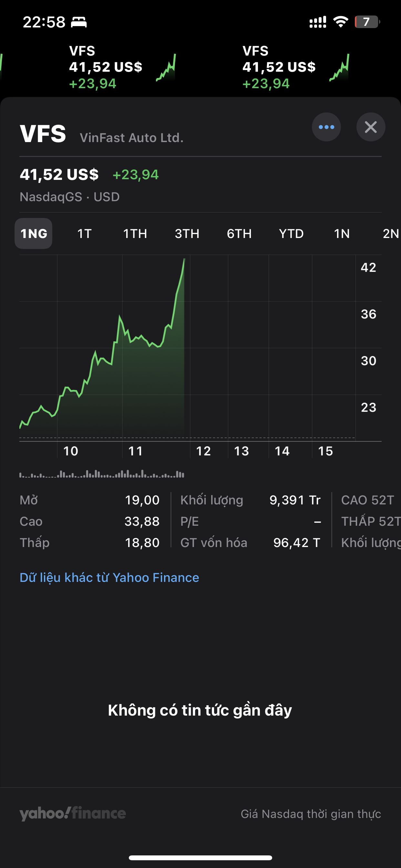The height and width of the screenshot is (868, 401).
Task: Switch to the 1TH chart range
Action: pos(135,233)
